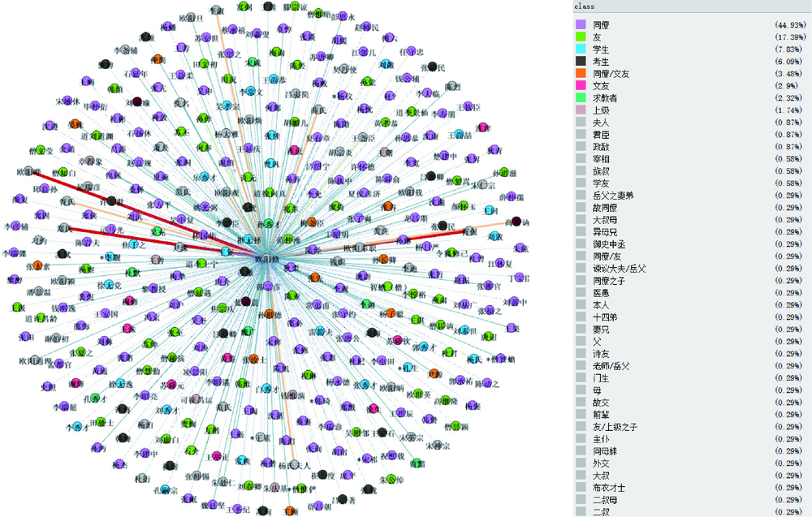This screenshot has height=517, width=812.
Task: Click the 医患 class label
Action: 601,293
